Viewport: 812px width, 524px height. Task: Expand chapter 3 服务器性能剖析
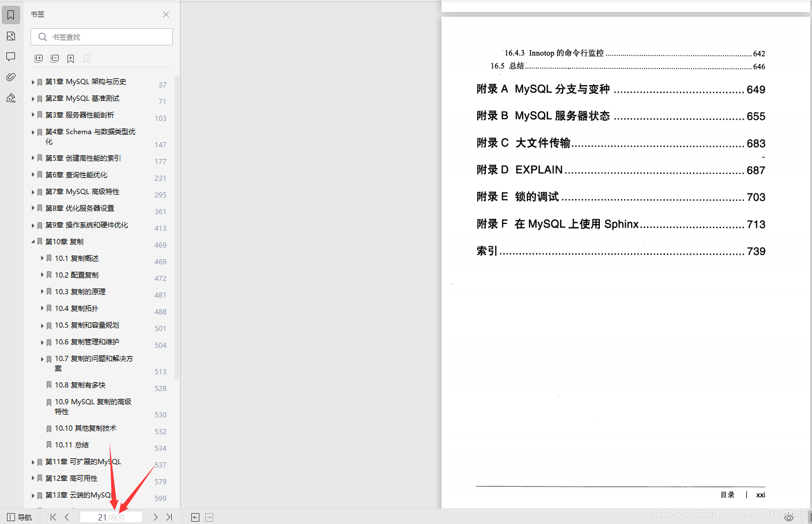coord(33,115)
